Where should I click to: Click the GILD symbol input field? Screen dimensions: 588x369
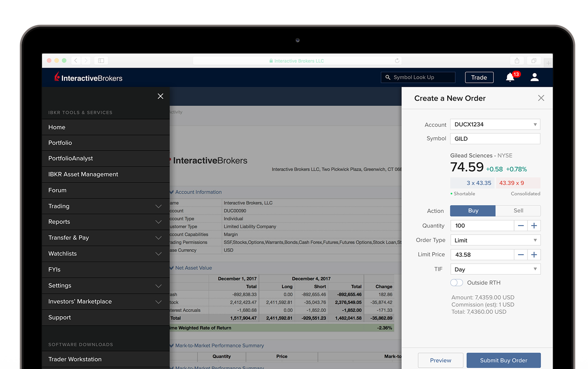(x=495, y=138)
